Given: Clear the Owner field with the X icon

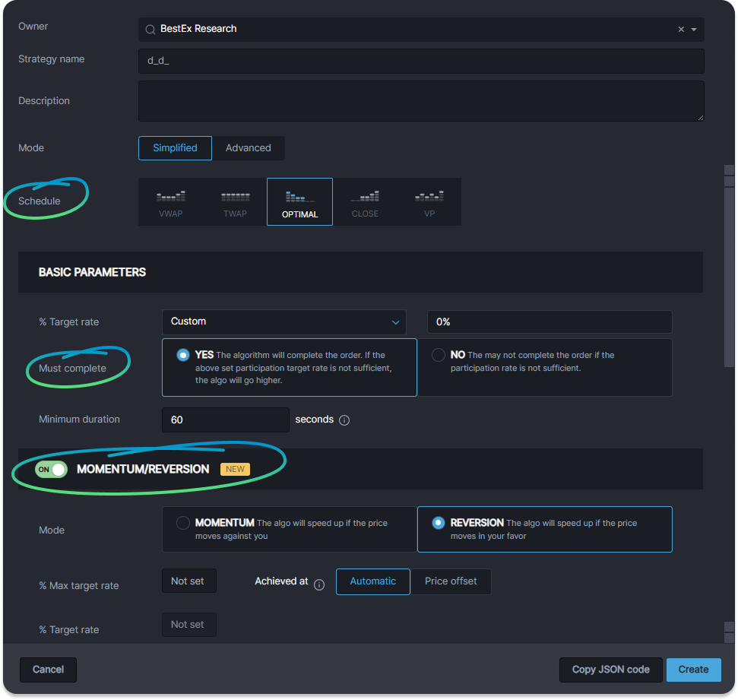Looking at the screenshot, I should (x=680, y=29).
